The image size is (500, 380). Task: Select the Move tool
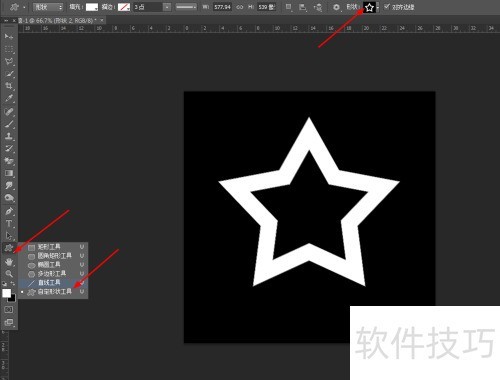pos(9,36)
